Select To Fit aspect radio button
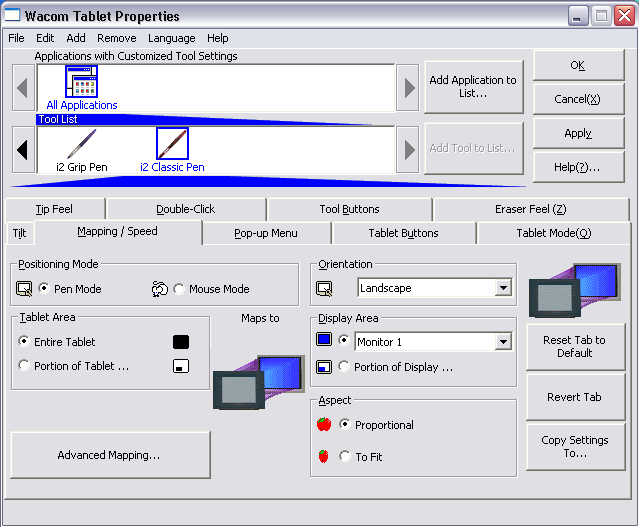639x527 pixels. point(345,456)
